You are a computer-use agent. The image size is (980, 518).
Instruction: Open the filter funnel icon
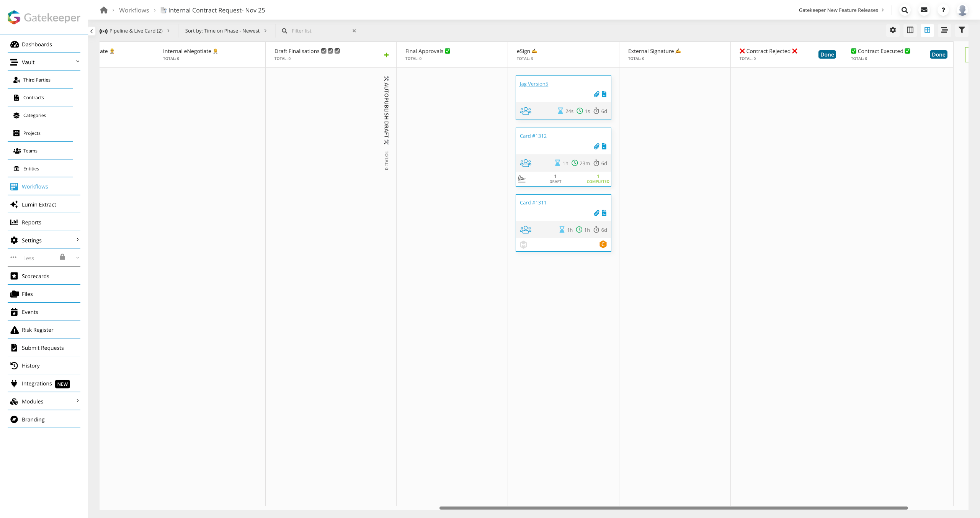[x=962, y=30]
